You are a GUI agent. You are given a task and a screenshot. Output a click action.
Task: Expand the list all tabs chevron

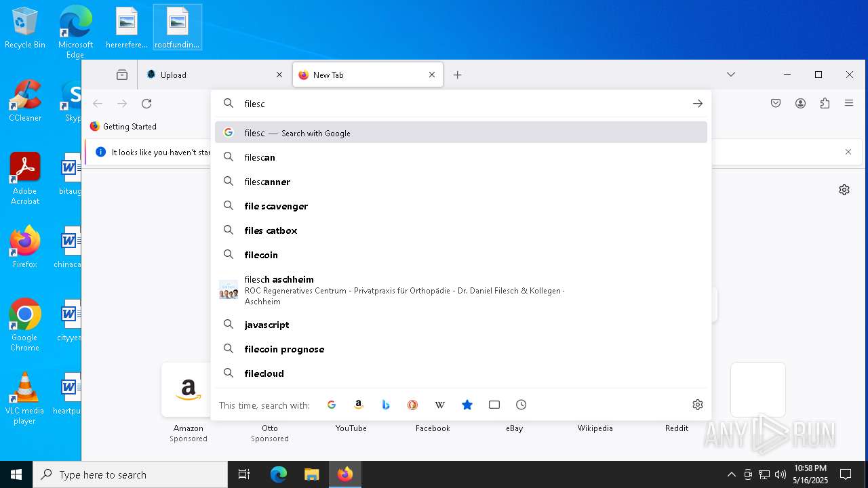point(731,75)
